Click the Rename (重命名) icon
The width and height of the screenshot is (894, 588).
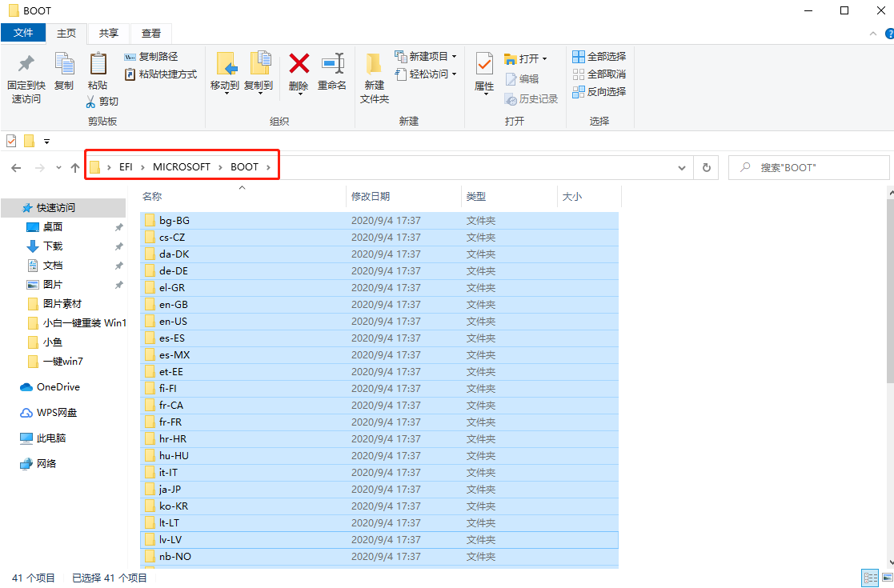click(332, 64)
